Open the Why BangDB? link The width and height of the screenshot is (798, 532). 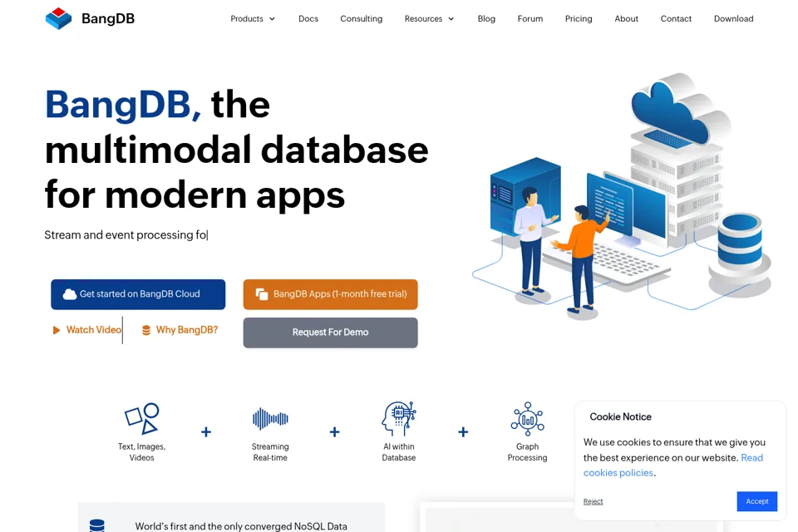point(187,330)
